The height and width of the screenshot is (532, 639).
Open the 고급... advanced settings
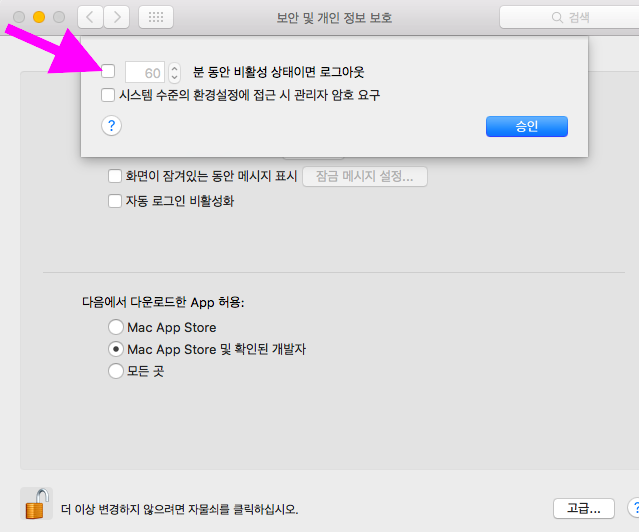(583, 508)
